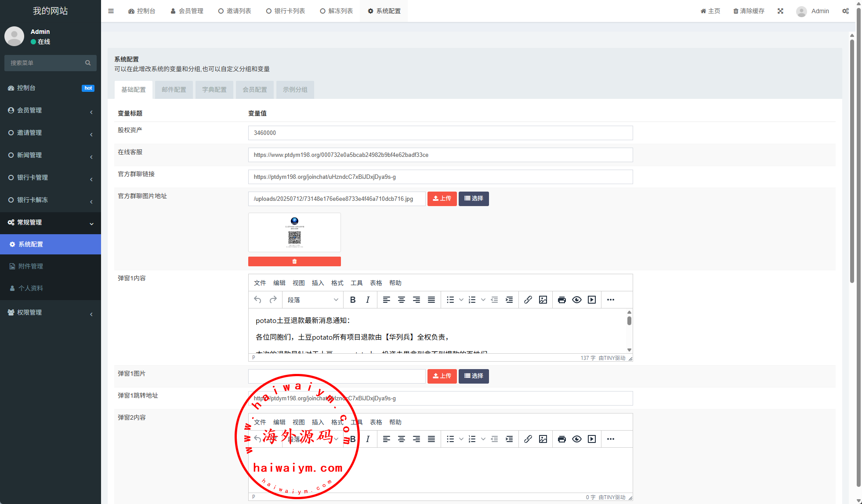Click red trash icon below QR thumbnail
Viewport: 862px width, 504px height.
click(294, 261)
